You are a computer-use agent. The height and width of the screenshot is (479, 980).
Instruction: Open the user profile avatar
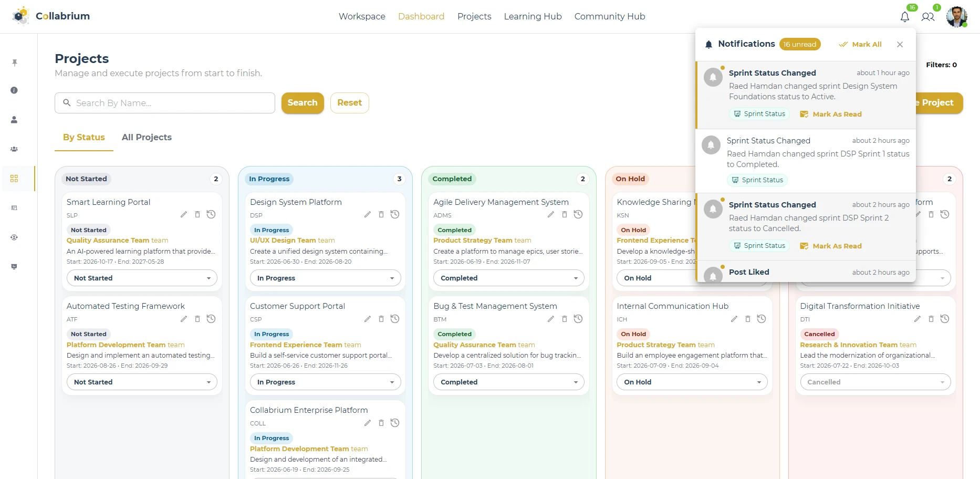956,16
